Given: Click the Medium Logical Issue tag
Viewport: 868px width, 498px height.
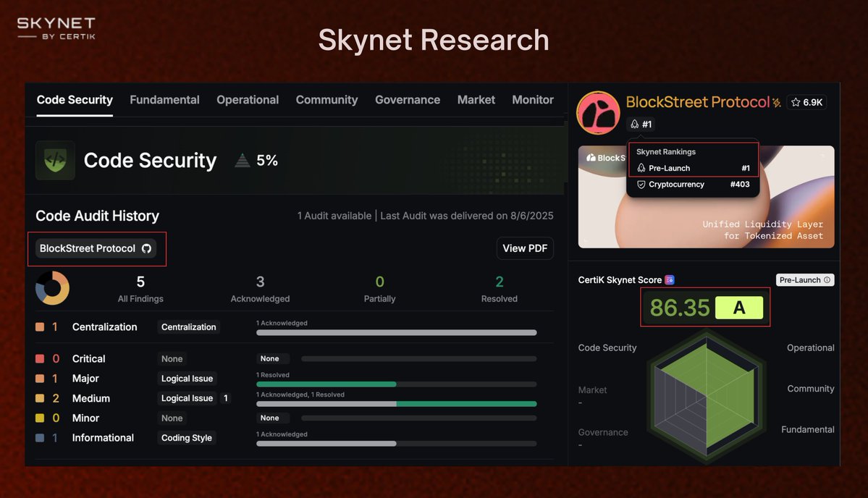Looking at the screenshot, I should [x=187, y=398].
